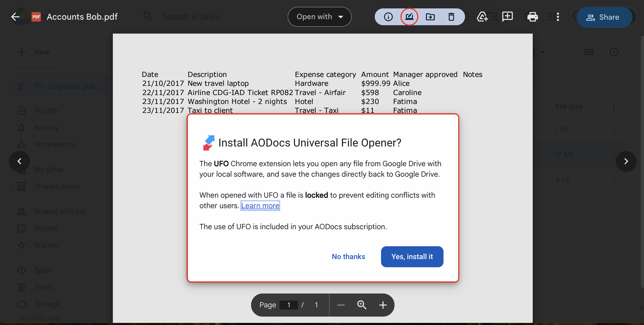Image resolution: width=644 pixels, height=325 pixels.
Task: Go to previous file with left chevron
Action: [19, 161]
